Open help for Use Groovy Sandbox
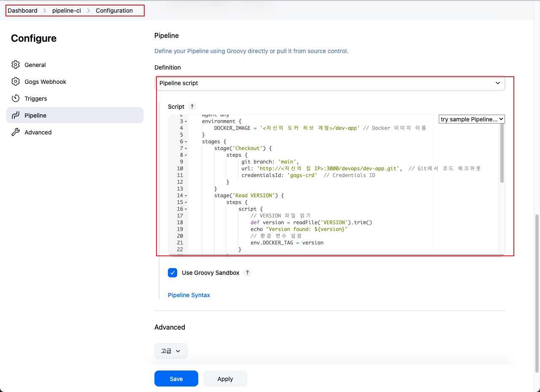540x392 pixels. (x=247, y=273)
